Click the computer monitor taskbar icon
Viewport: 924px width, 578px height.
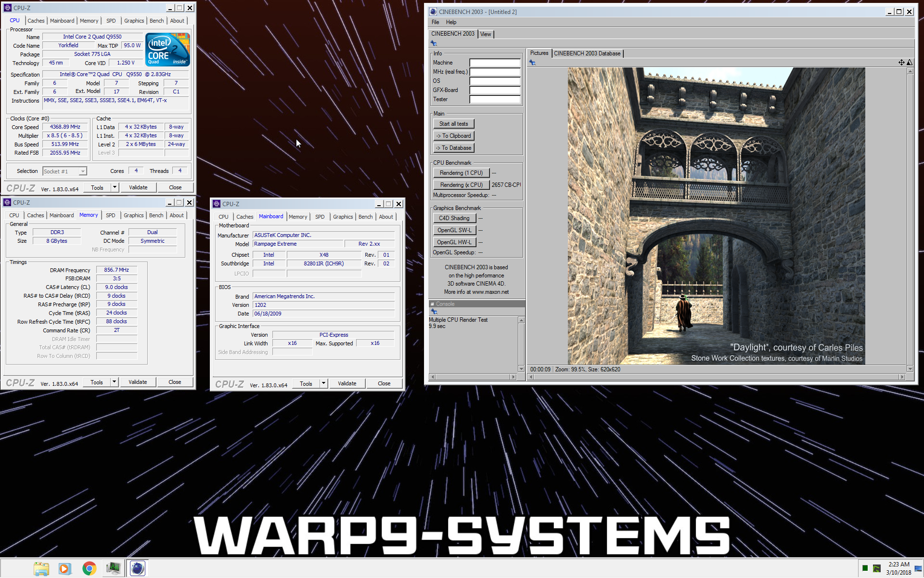(113, 568)
